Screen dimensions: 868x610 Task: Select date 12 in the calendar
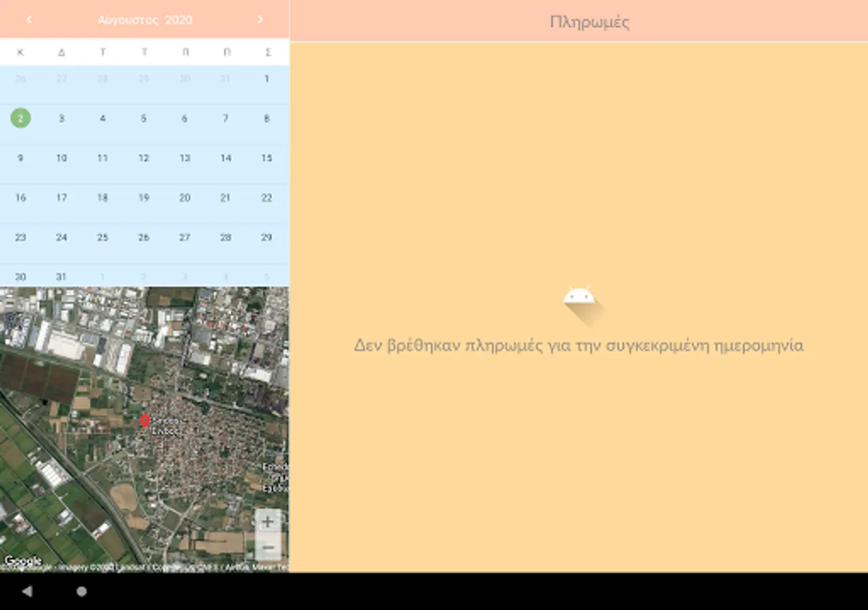click(x=144, y=158)
